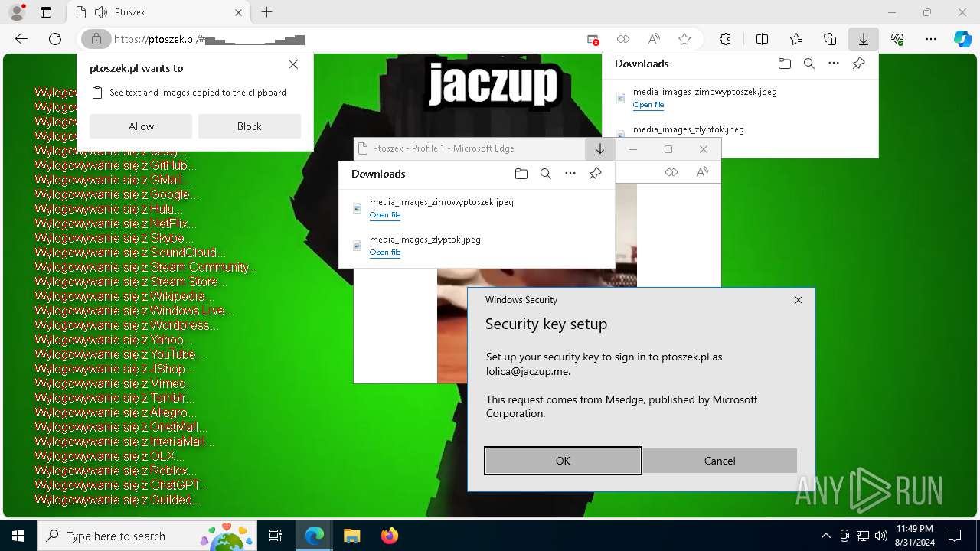The width and height of the screenshot is (980, 551).
Task: Cancel the Security key setup dialog
Action: 720,461
